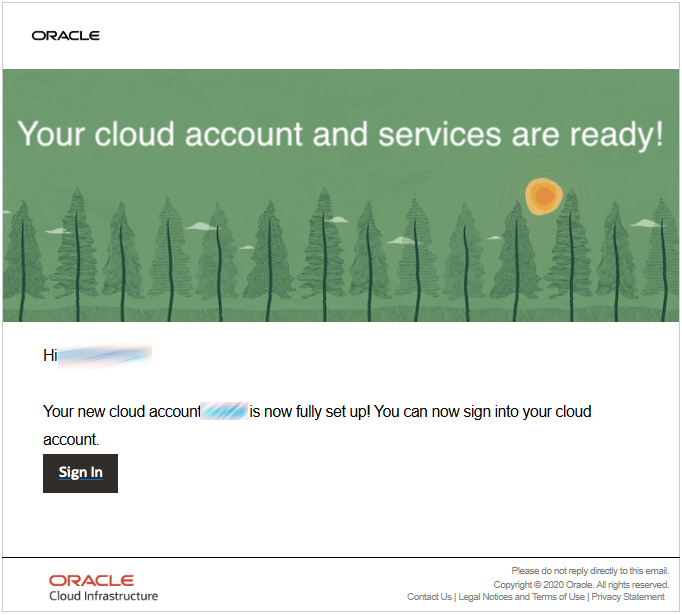Screen dimensions: 682x615
Task: Click the red Oracle Cloud Infrastructure logo
Action: point(104,588)
